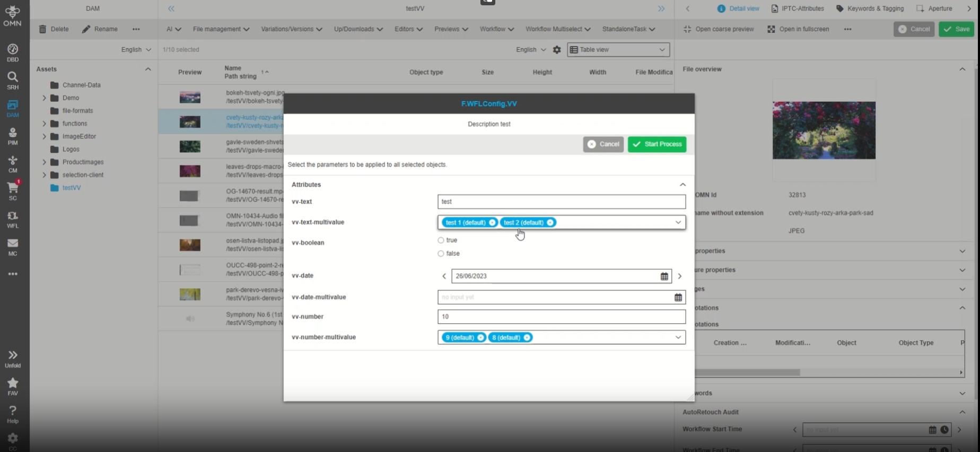
Task: Click the vv-number input field
Action: click(561, 317)
